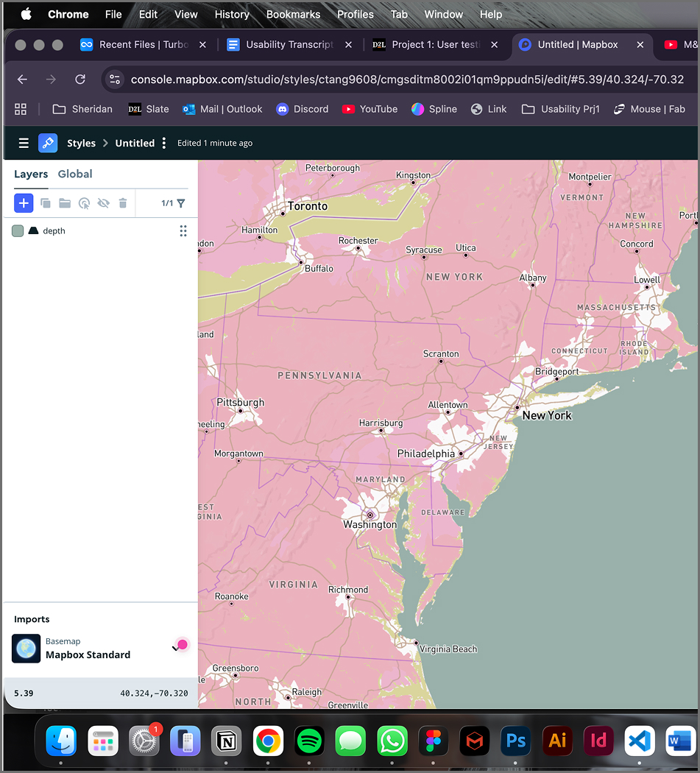Click the group layers folder icon
The height and width of the screenshot is (773, 700).
[x=65, y=203]
